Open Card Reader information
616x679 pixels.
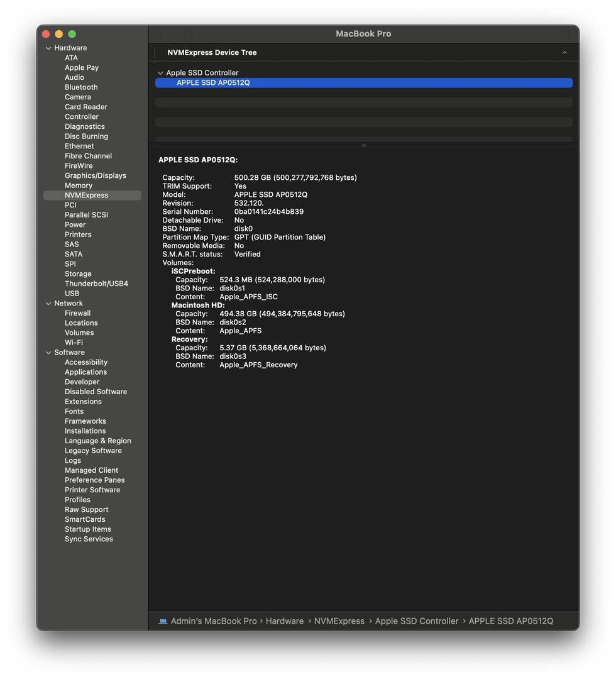click(x=86, y=107)
